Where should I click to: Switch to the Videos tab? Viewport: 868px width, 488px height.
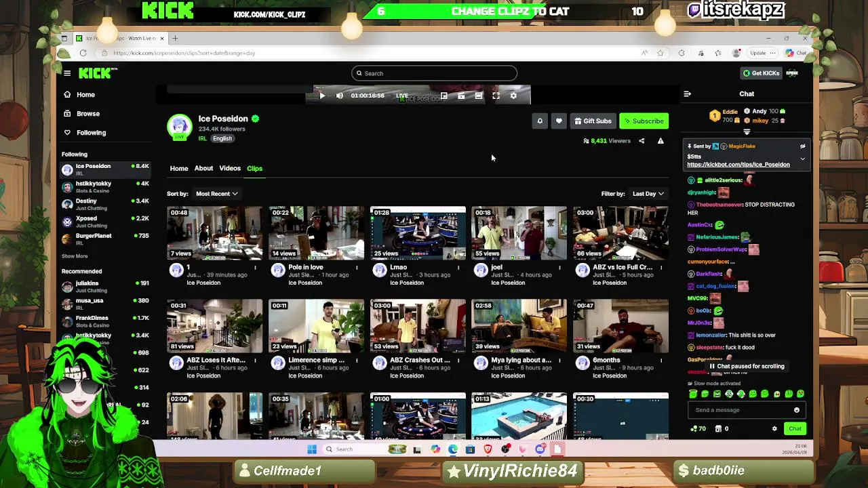(230, 168)
